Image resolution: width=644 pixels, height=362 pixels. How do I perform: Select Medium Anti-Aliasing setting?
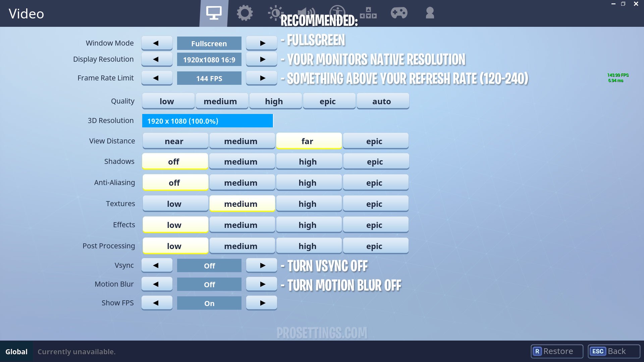[240, 183]
